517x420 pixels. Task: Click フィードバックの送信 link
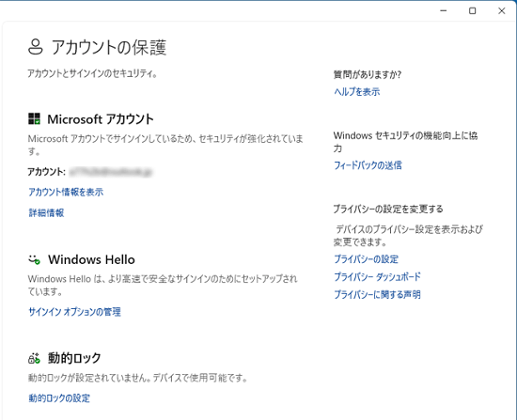tap(368, 164)
